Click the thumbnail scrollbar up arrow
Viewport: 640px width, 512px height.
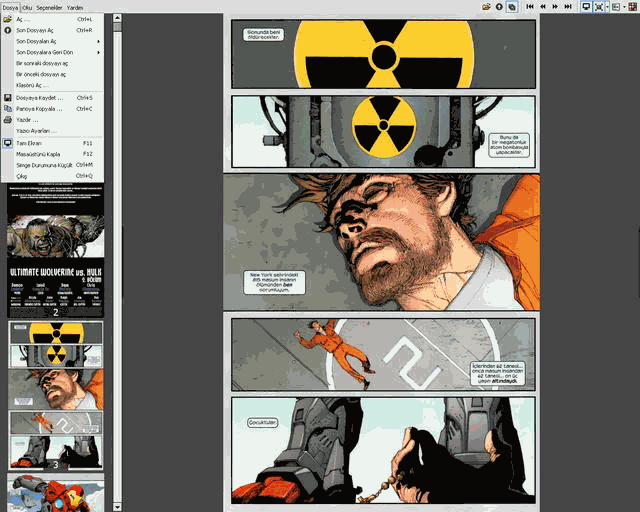(117, 18)
